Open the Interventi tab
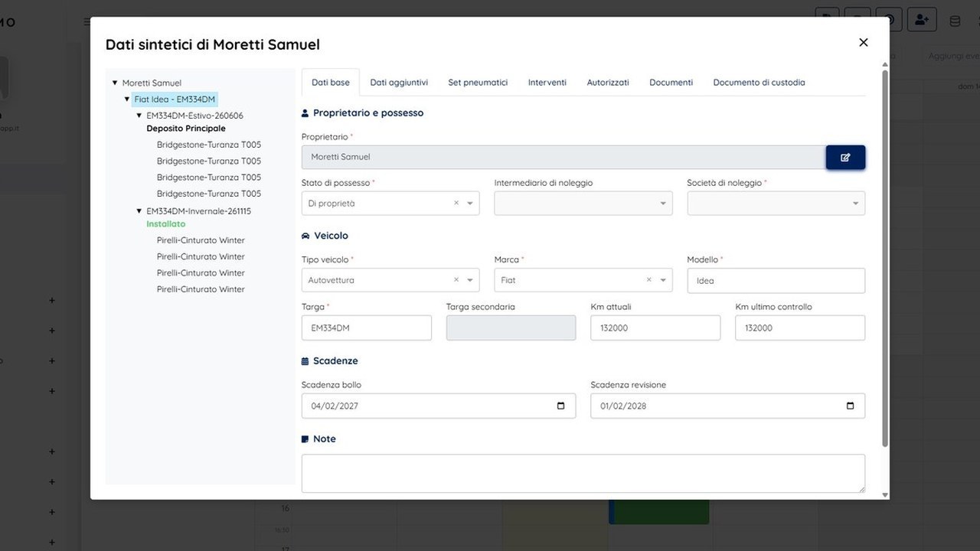980x551 pixels. click(547, 83)
